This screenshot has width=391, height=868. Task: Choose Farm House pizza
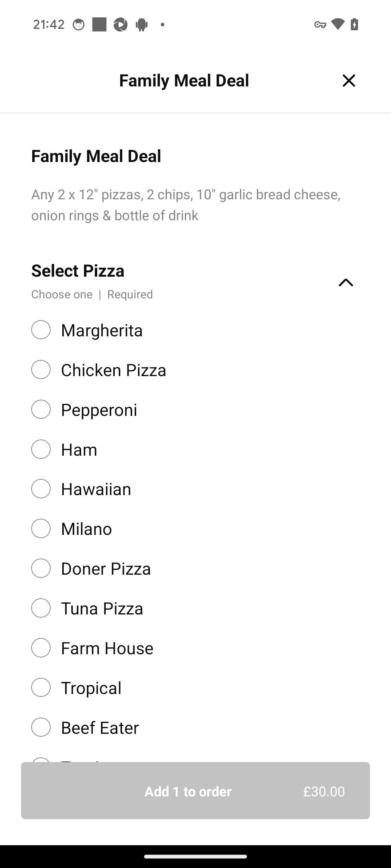pos(41,648)
